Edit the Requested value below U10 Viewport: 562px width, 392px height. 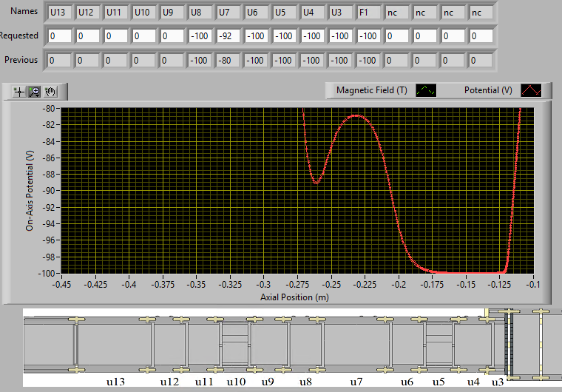pos(143,36)
